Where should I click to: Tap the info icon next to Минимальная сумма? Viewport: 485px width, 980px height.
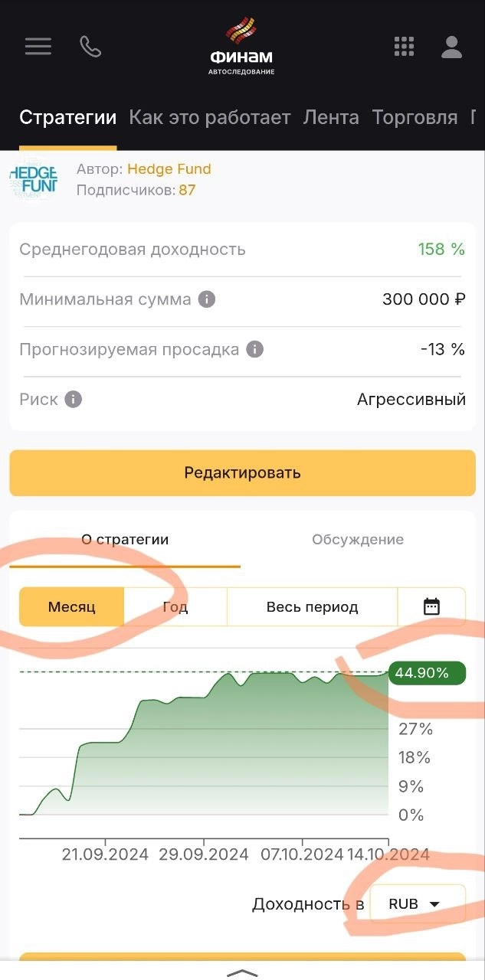[205, 299]
